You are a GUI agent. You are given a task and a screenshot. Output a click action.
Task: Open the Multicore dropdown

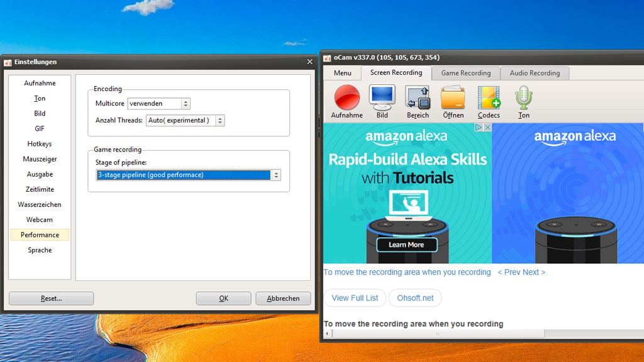point(186,104)
